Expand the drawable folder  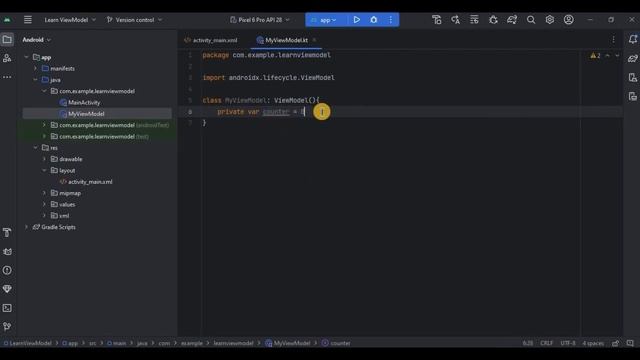pyautogui.click(x=44, y=159)
